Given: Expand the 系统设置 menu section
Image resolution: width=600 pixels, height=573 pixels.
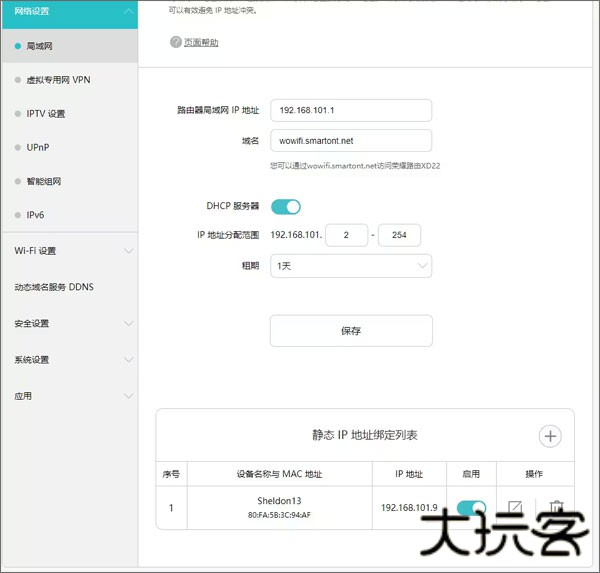Looking at the screenshot, I should click(x=69, y=359).
